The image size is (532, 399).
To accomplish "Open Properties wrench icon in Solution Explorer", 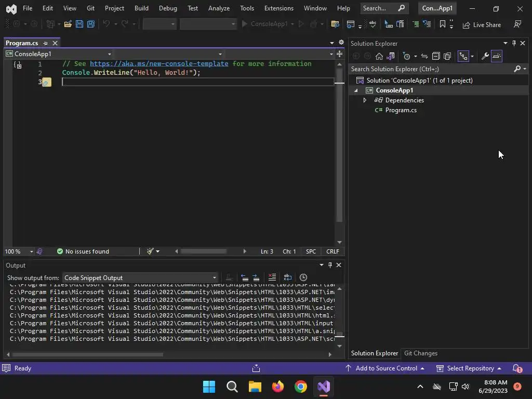I will [485, 56].
